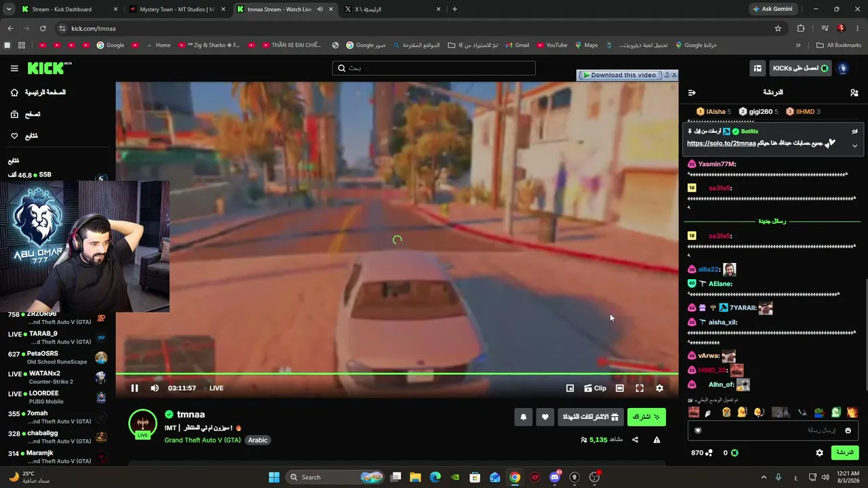Screen dimensions: 868x488
Task: Click the green stream progress bar
Action: pos(397,373)
